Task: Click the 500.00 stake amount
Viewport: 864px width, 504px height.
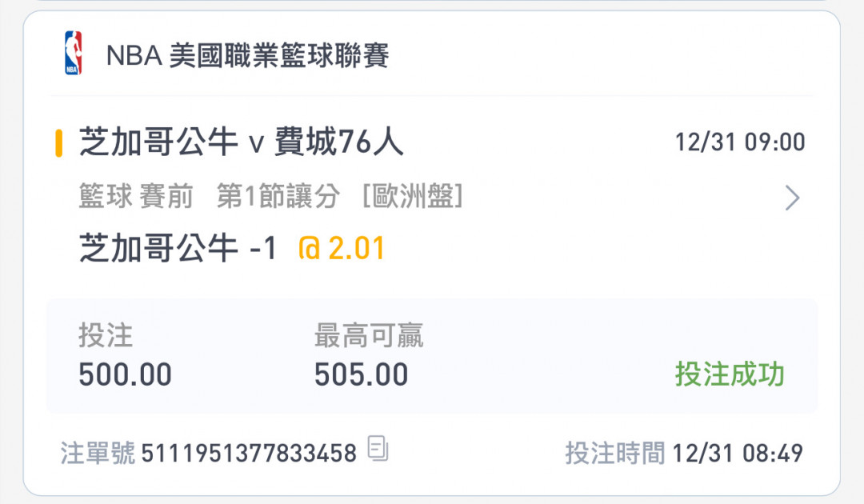Action: (125, 374)
